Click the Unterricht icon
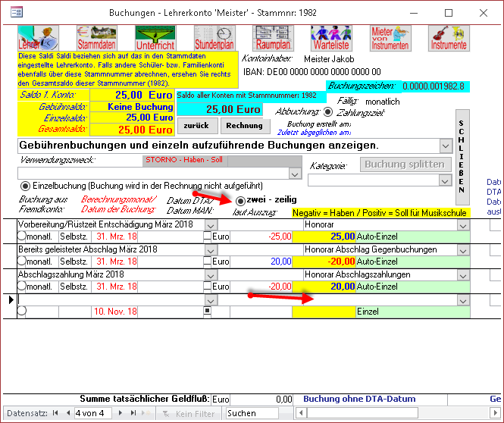Viewport: 504px width, 423px height. pyautogui.click(x=155, y=38)
